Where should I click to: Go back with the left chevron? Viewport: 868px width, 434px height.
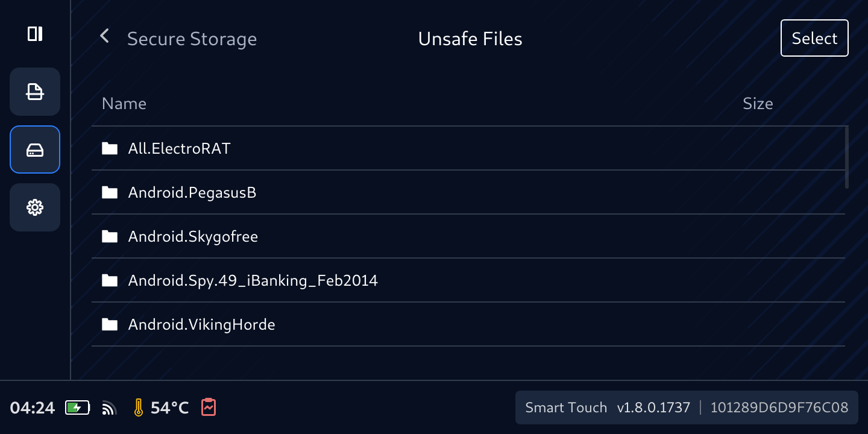(x=105, y=36)
